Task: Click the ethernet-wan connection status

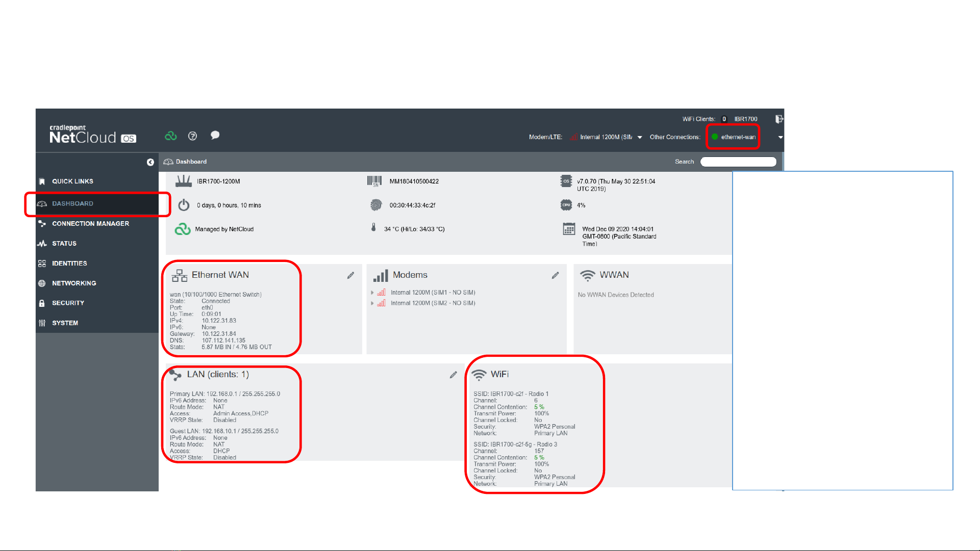Action: 734,137
